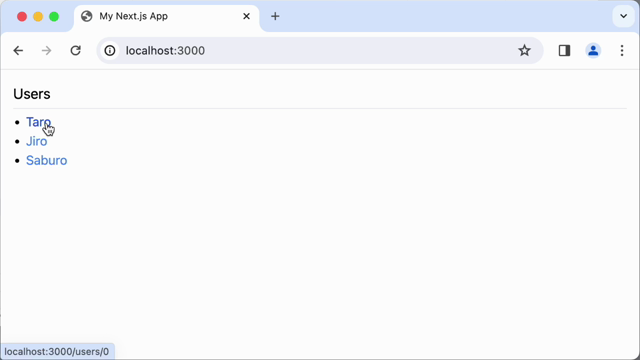The image size is (640, 360).
Task: Bookmark this page with the star icon
Action: pos(524,51)
